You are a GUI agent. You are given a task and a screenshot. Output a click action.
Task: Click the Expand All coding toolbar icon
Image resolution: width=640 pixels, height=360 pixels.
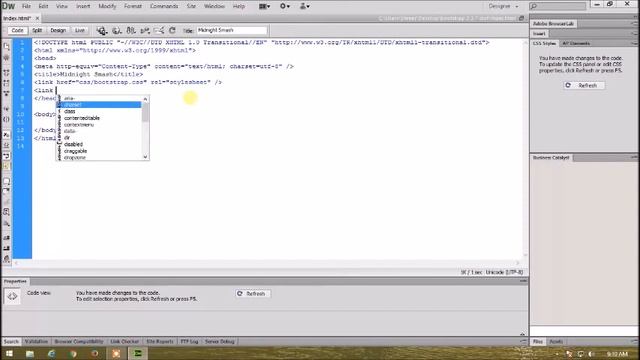(x=7, y=93)
